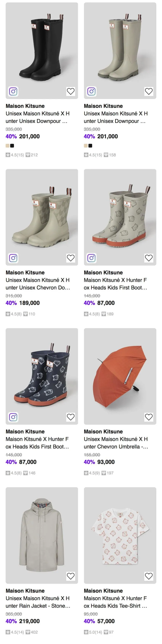Screen dimensions: 162x644
Task: Toggle wishlist heart on beige tall boots
Action: tap(149, 91)
